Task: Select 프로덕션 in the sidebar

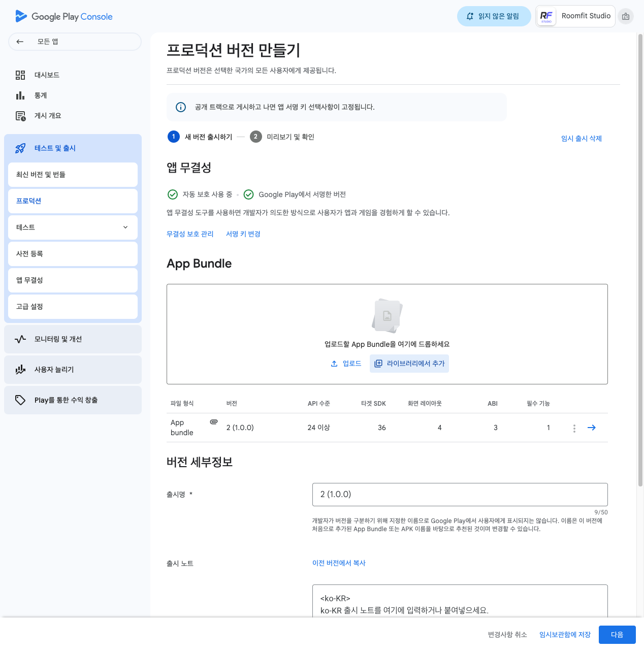Action: tap(73, 201)
